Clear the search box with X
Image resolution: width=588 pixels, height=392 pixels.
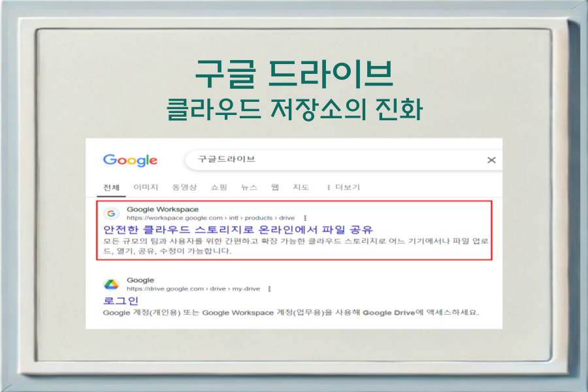tap(491, 160)
